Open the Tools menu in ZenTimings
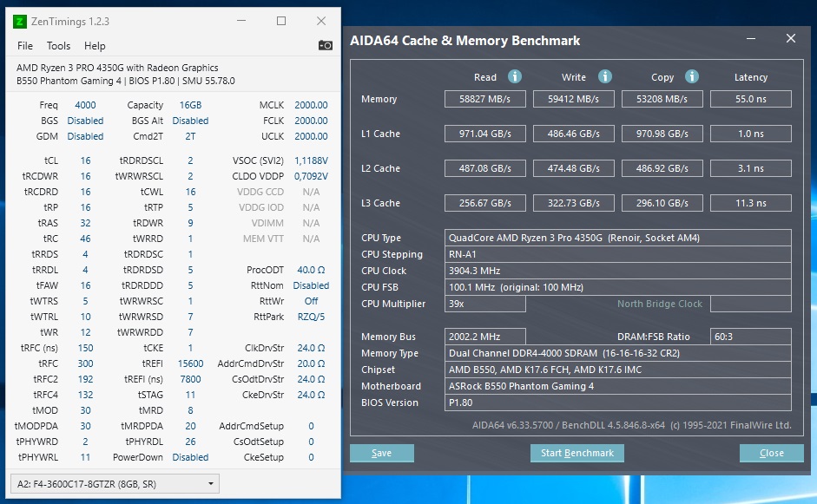 (58, 46)
